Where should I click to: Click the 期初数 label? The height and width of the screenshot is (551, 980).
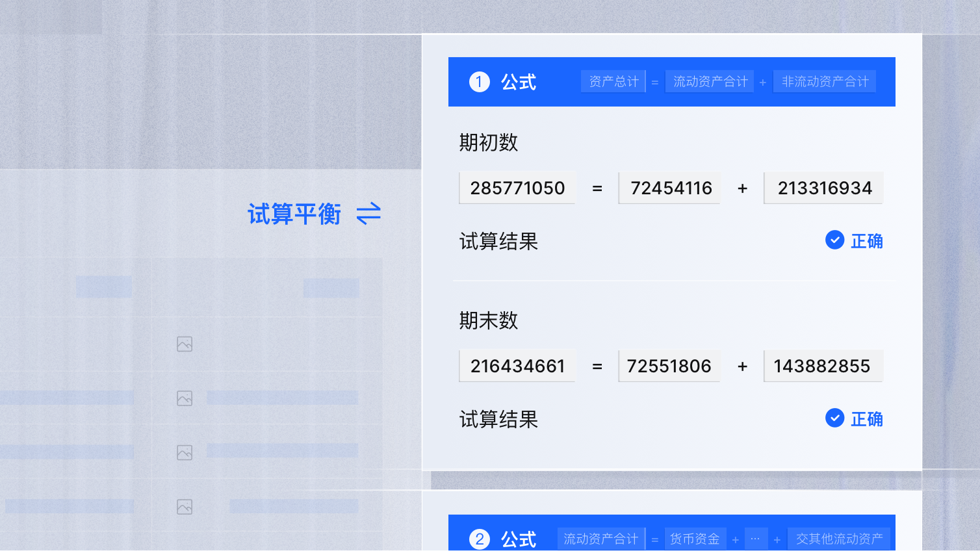tap(489, 142)
